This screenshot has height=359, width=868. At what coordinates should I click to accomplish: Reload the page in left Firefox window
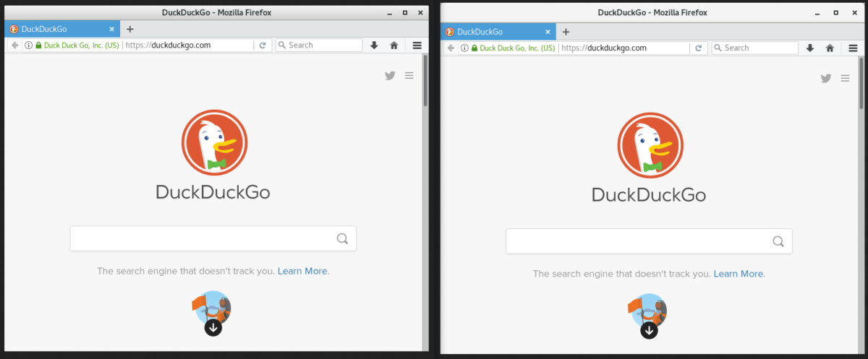263,45
